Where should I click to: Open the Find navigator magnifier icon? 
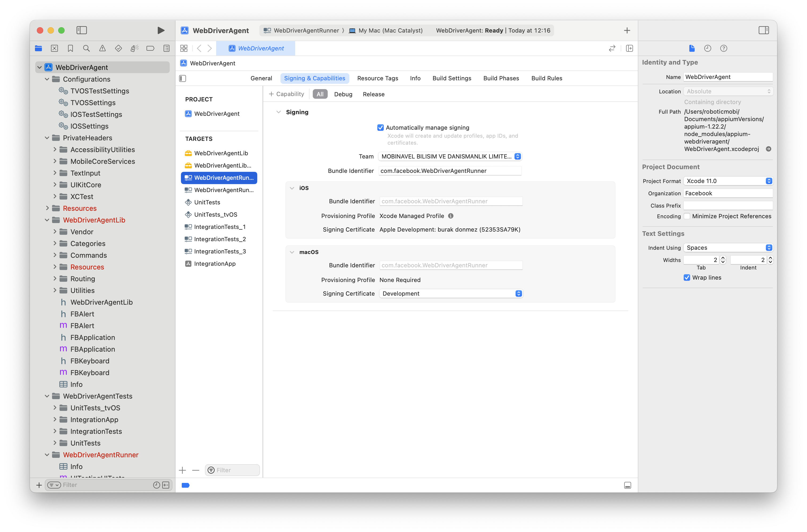[x=86, y=49]
